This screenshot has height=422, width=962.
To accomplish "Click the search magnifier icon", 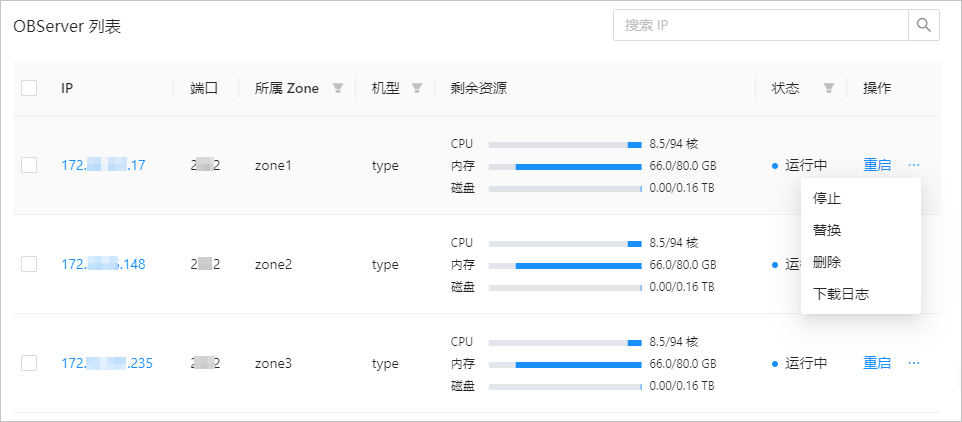I will (x=923, y=25).
